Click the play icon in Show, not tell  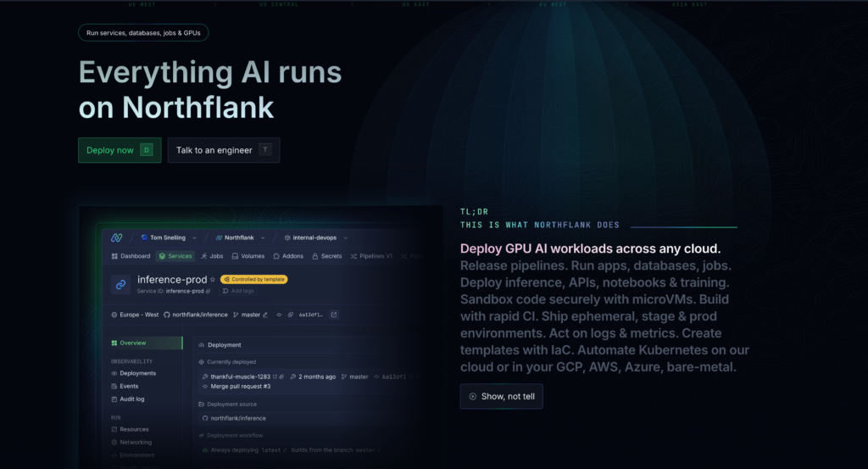coord(472,396)
